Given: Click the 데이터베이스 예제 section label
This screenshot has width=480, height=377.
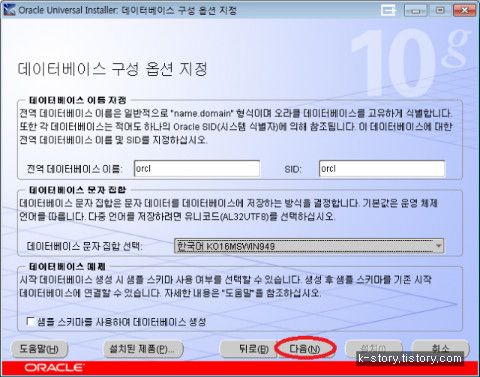Looking at the screenshot, I should click(x=67, y=266).
